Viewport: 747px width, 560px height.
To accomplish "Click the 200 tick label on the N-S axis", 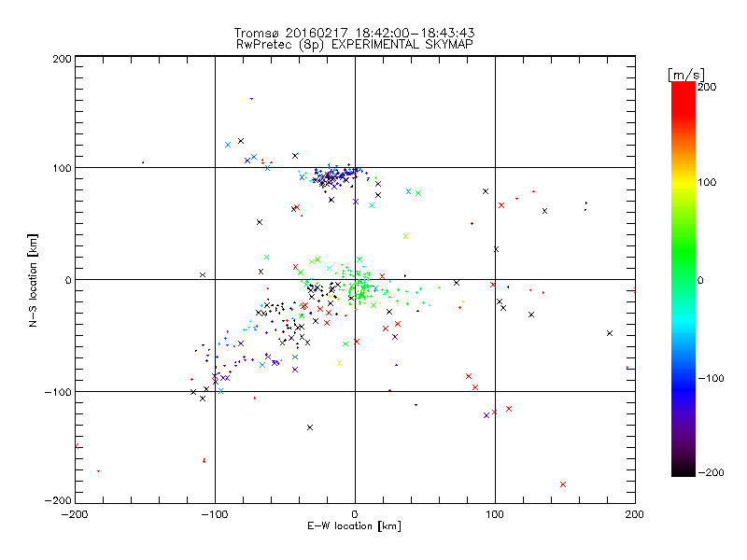I will pos(62,59).
